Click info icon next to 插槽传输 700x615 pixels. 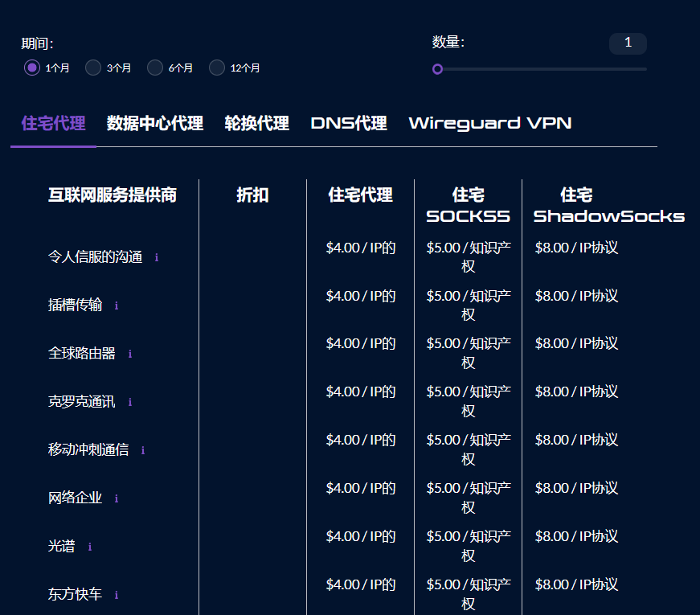pyautogui.click(x=117, y=305)
